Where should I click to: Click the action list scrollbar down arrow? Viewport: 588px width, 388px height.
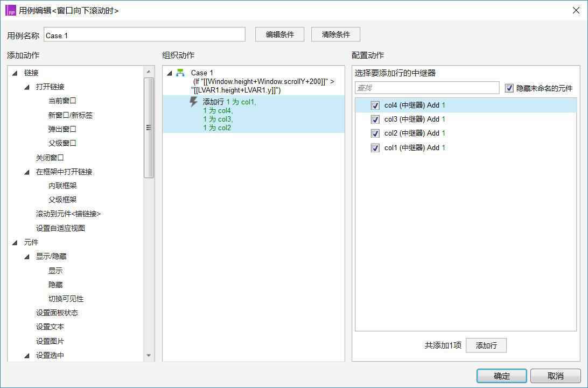point(149,355)
